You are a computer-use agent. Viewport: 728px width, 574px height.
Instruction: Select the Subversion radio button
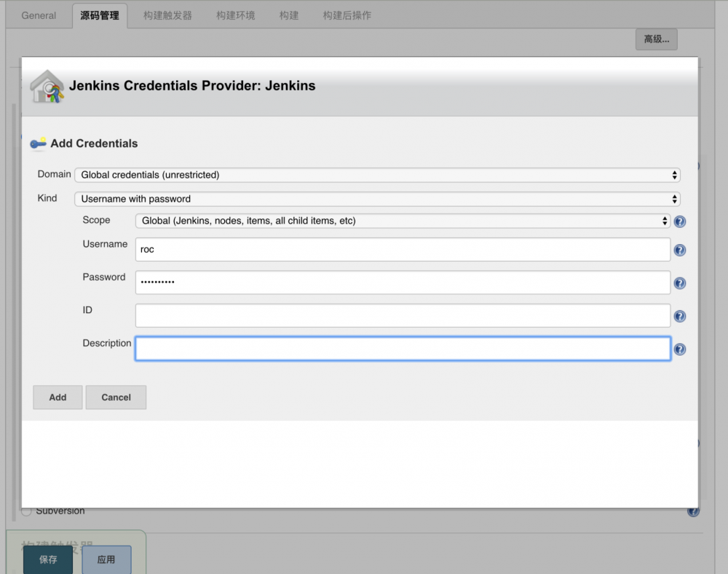26,511
